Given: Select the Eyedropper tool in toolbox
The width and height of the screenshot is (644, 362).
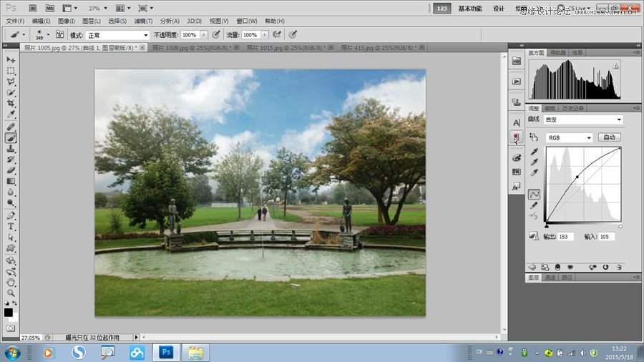Looking at the screenshot, I should (x=11, y=114).
